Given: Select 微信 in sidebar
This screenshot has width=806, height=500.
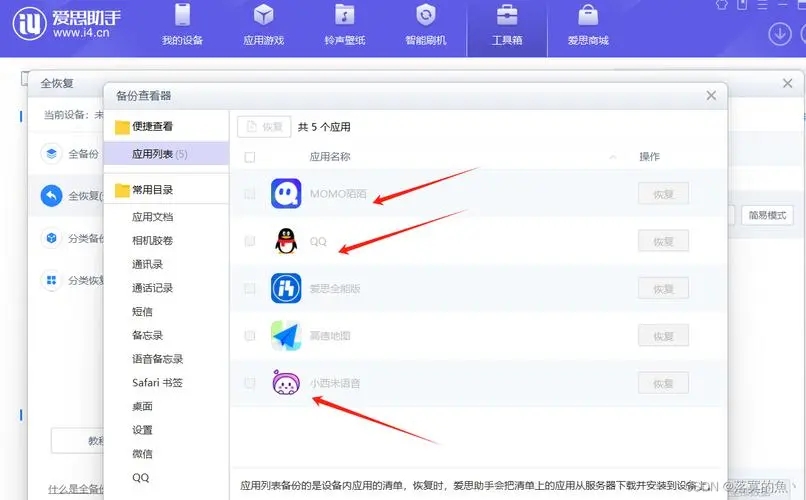Looking at the screenshot, I should pyautogui.click(x=142, y=453).
